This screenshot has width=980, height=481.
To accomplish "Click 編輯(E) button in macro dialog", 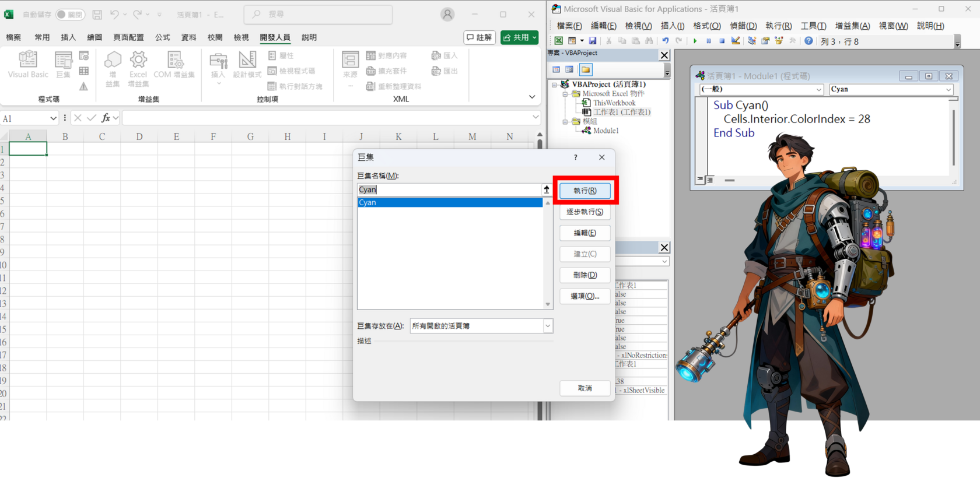I will 585,233.
